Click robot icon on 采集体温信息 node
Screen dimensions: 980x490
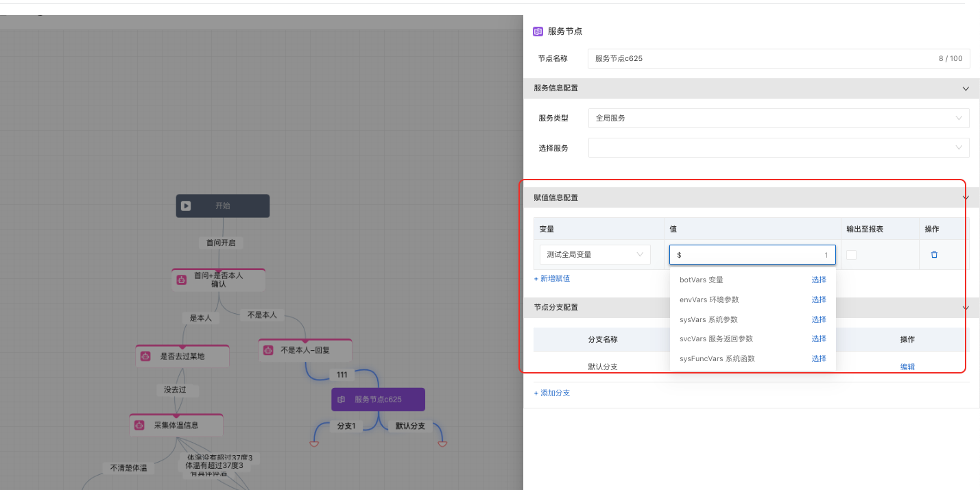[139, 425]
